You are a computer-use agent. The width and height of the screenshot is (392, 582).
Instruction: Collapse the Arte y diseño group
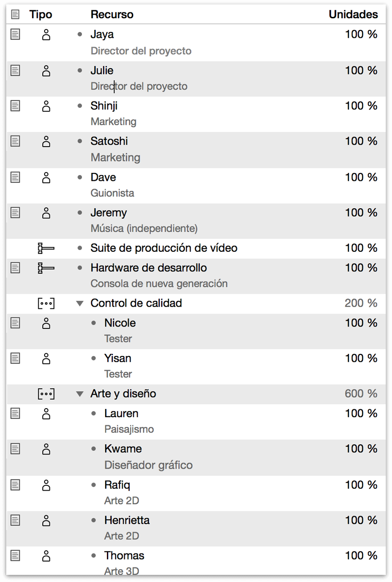point(79,394)
